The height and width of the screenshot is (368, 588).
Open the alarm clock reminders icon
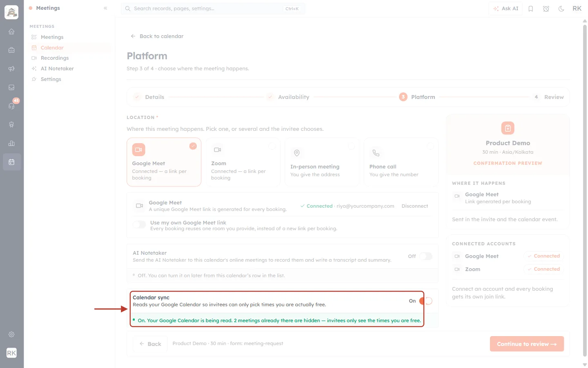click(x=546, y=9)
